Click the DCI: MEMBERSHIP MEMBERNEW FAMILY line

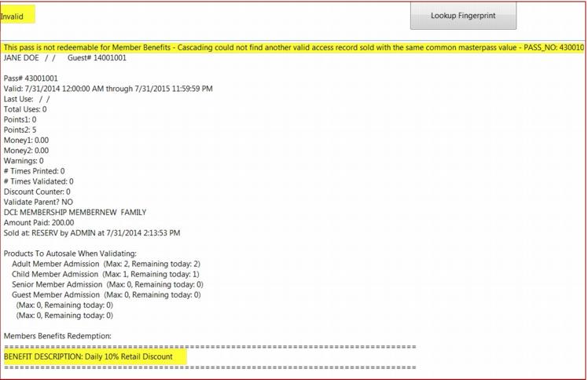pyautogui.click(x=75, y=212)
